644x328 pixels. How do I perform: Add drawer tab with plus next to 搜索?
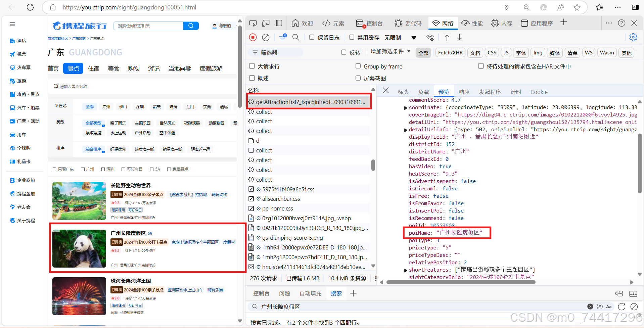tap(353, 293)
